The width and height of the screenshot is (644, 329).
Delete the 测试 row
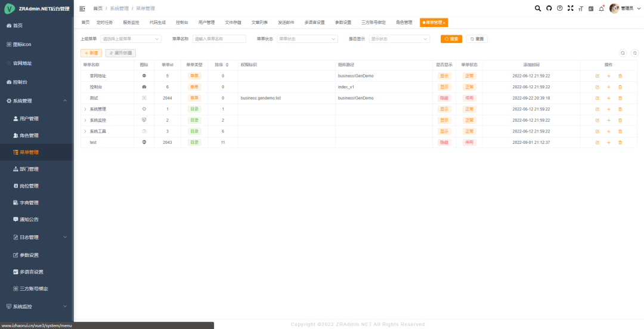coord(620,99)
